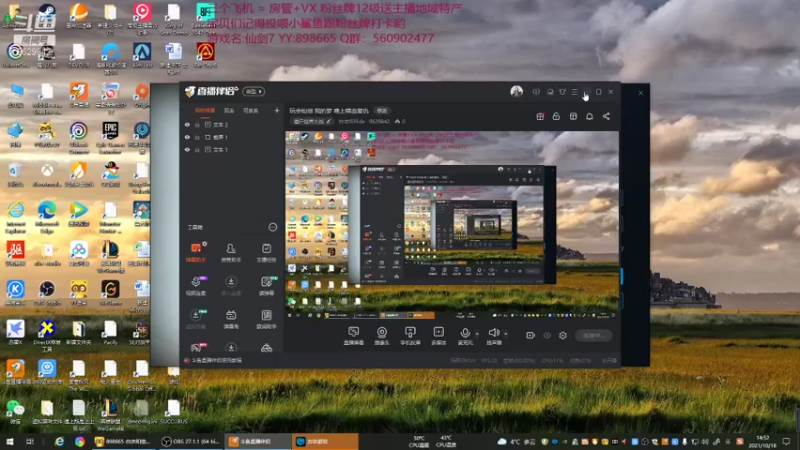Open the tool with green badge in second row

tap(266, 286)
